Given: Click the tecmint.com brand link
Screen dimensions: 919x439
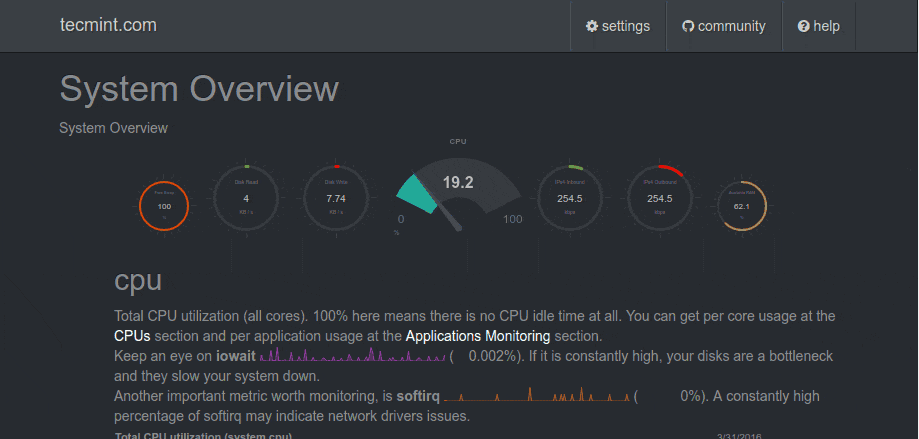Looking at the screenshot, I should (108, 25).
